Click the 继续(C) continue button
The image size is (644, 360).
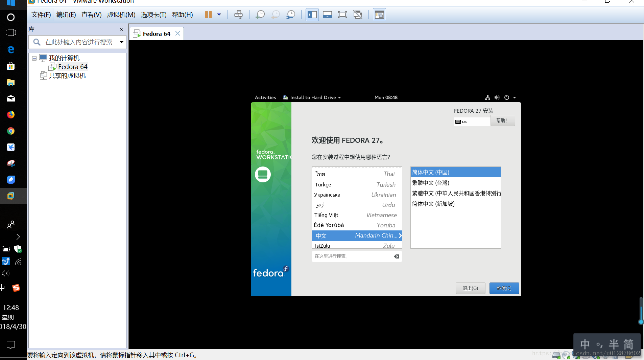click(x=504, y=288)
